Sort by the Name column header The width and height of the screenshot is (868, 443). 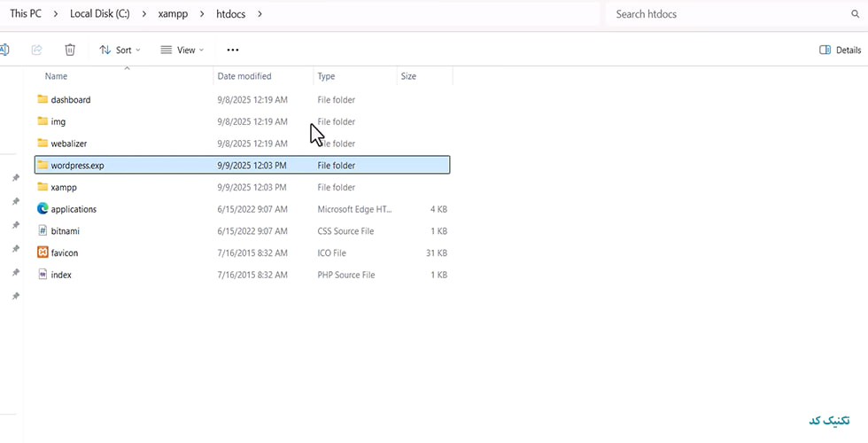point(56,76)
